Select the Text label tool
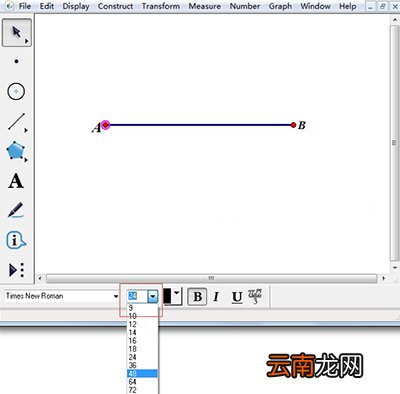The width and height of the screenshot is (400, 394). click(16, 181)
